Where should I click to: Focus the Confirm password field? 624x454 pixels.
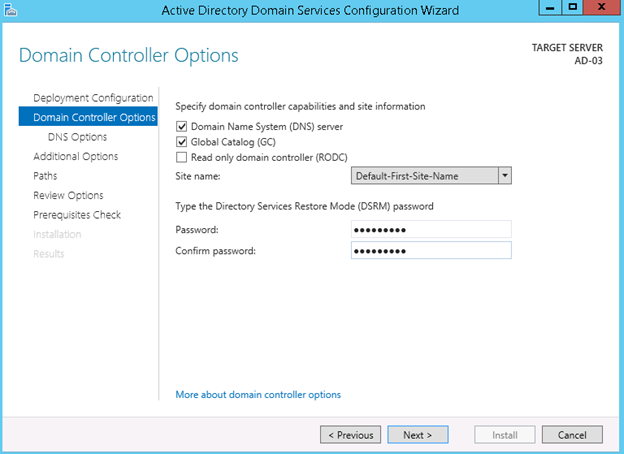[431, 250]
